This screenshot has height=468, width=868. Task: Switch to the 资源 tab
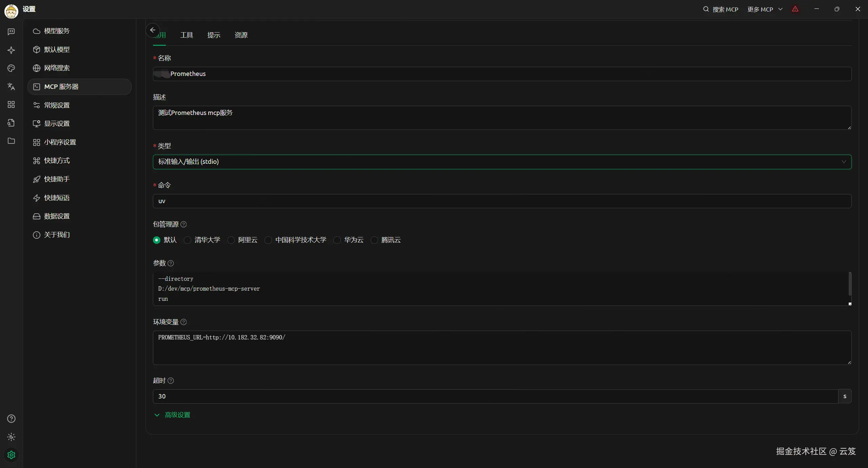click(x=241, y=35)
